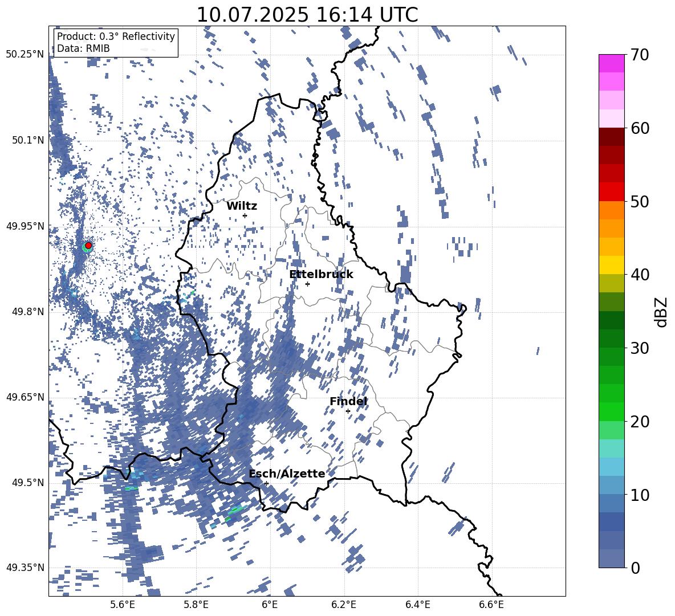Screen dimensions: 675x616
Task: Click the 6°E longitude label
Action: point(270,605)
